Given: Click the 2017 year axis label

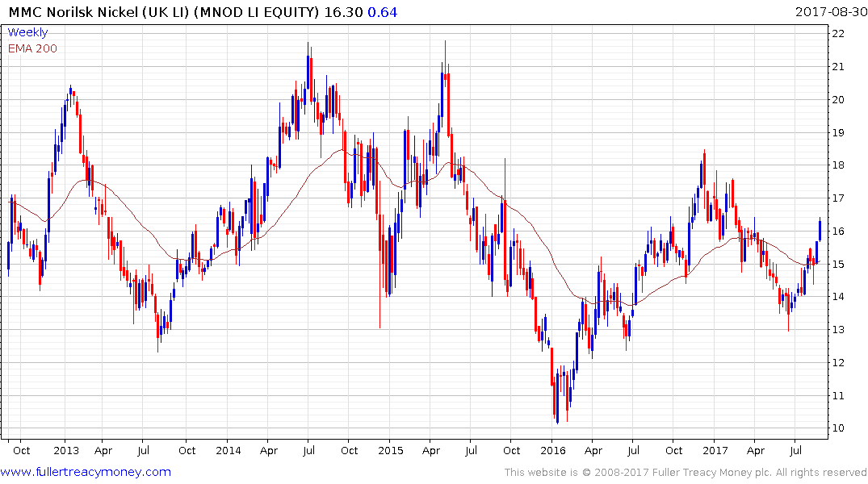Looking at the screenshot, I should click(715, 450).
